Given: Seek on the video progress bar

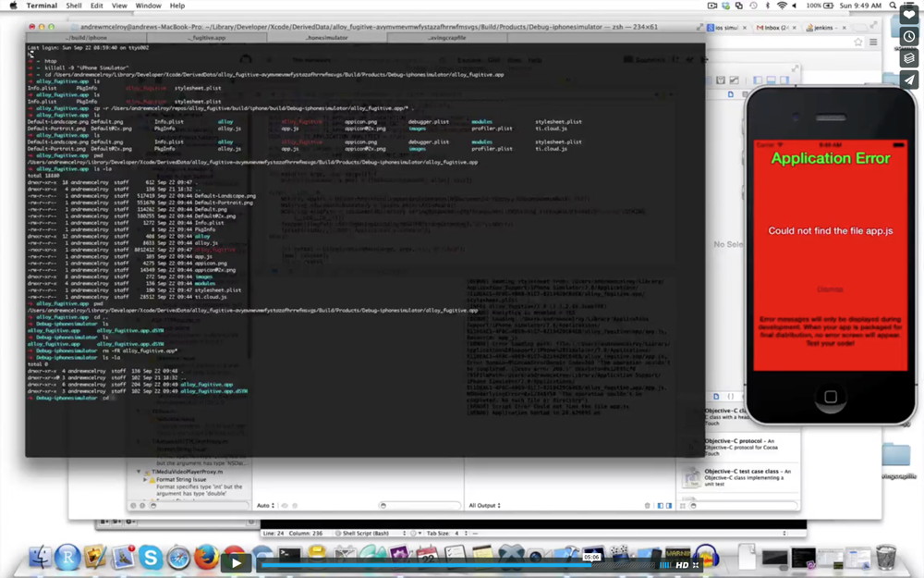Looking at the screenshot, I should click(457, 566).
